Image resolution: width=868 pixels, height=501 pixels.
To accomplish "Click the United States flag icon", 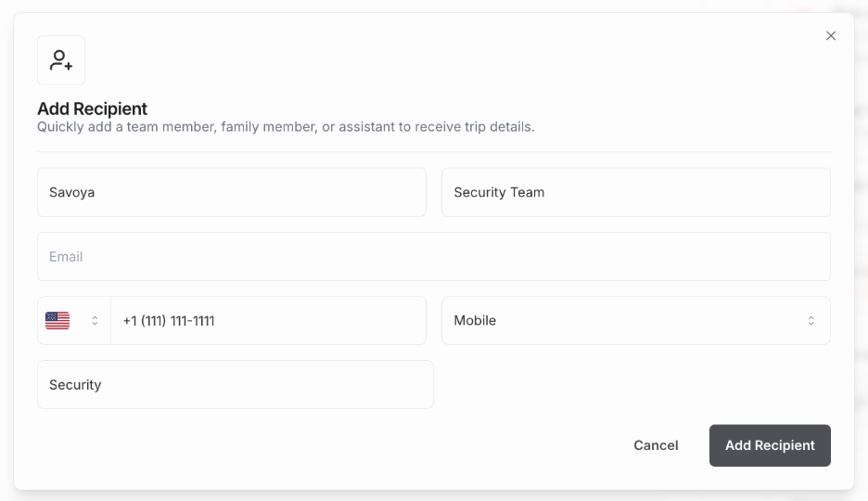I will (57, 321).
